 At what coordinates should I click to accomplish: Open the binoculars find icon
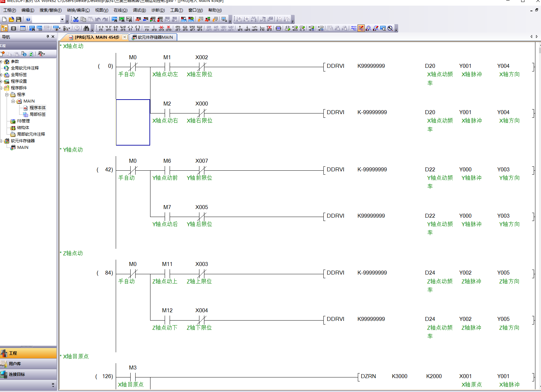pos(86,28)
